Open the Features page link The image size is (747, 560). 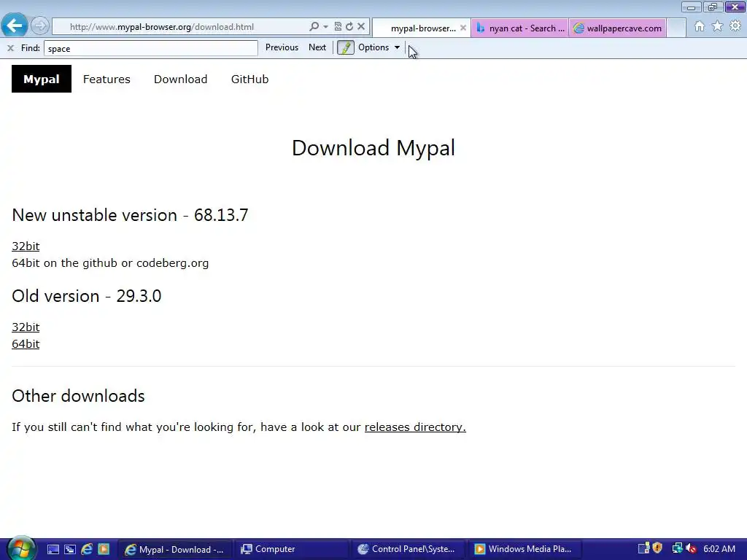tap(107, 79)
